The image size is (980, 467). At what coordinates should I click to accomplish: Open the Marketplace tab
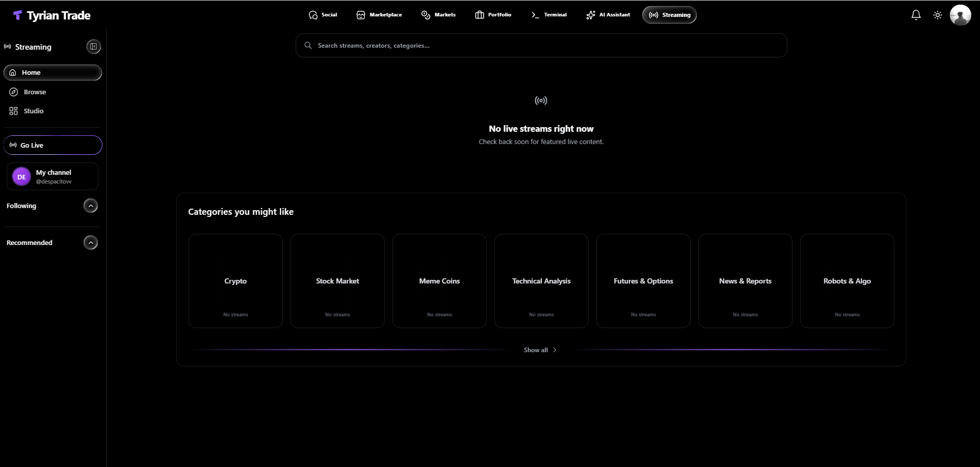click(x=379, y=15)
